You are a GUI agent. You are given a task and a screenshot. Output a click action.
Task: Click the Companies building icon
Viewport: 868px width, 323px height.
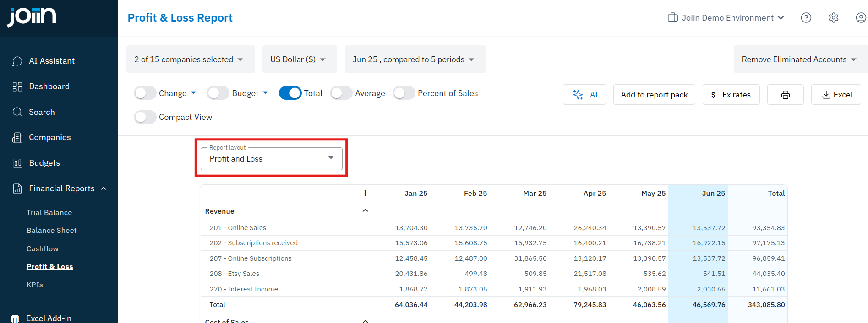17,137
